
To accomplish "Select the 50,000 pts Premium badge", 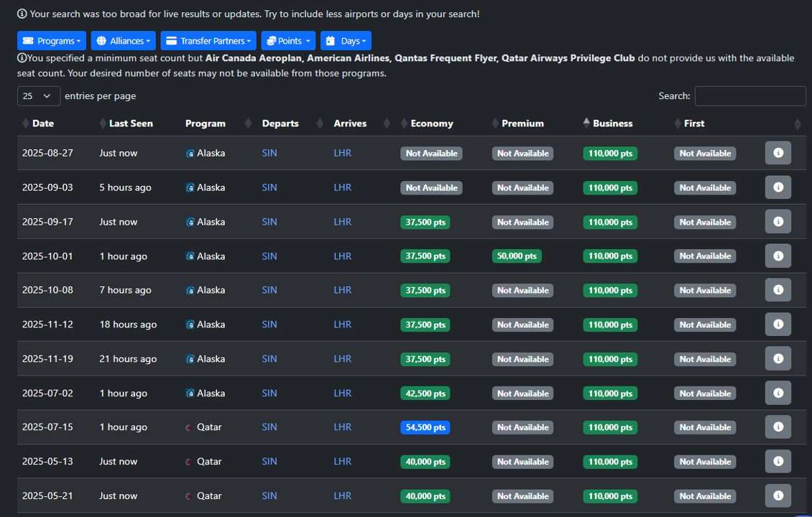I will tap(517, 256).
